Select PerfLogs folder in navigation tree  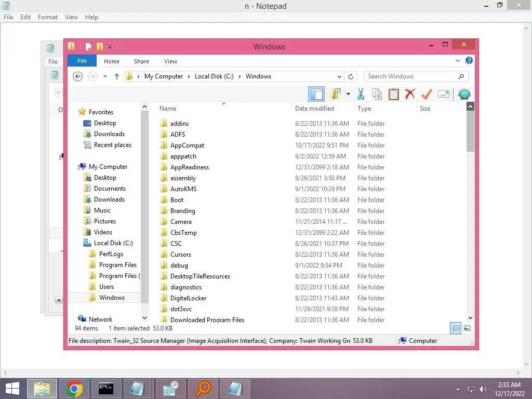(x=106, y=254)
